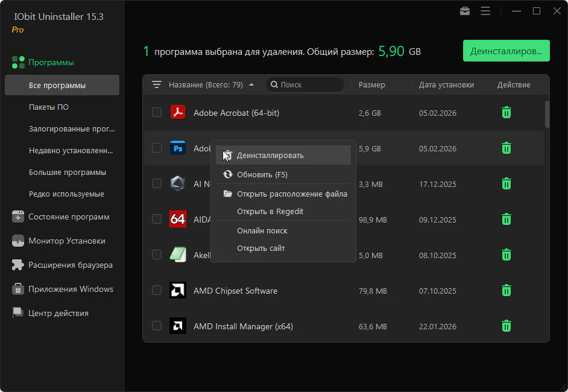Select Открыть в Regedit menu entry
Viewport: 568px width, 392px height.
[x=270, y=211]
